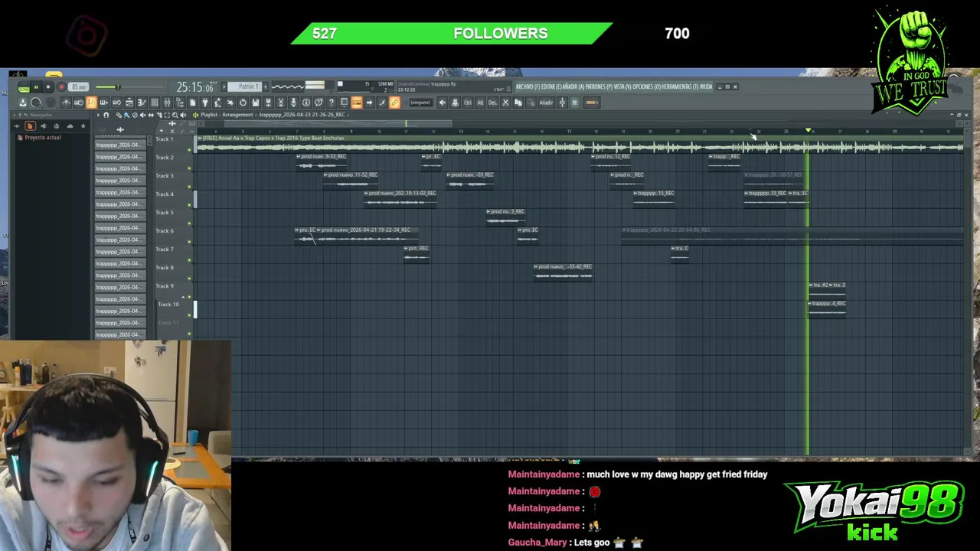Image resolution: width=980 pixels, height=551 pixels.
Task: Select Proyecto actual in the browser tree
Action: tap(43, 138)
